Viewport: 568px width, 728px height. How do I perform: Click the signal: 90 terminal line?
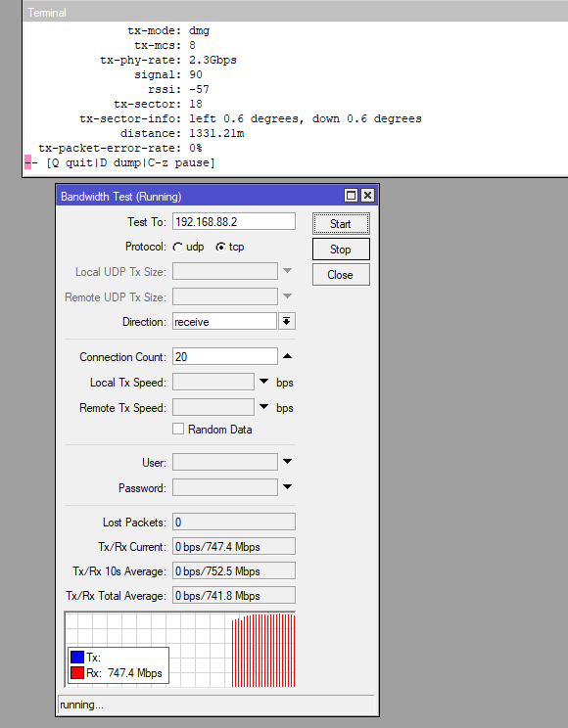tap(168, 74)
